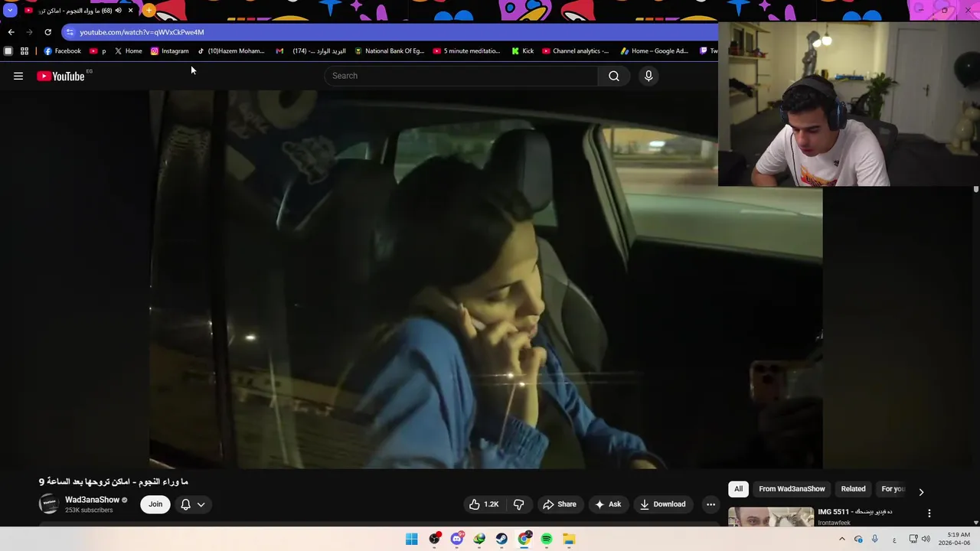Click the Ask AI button

tap(608, 504)
